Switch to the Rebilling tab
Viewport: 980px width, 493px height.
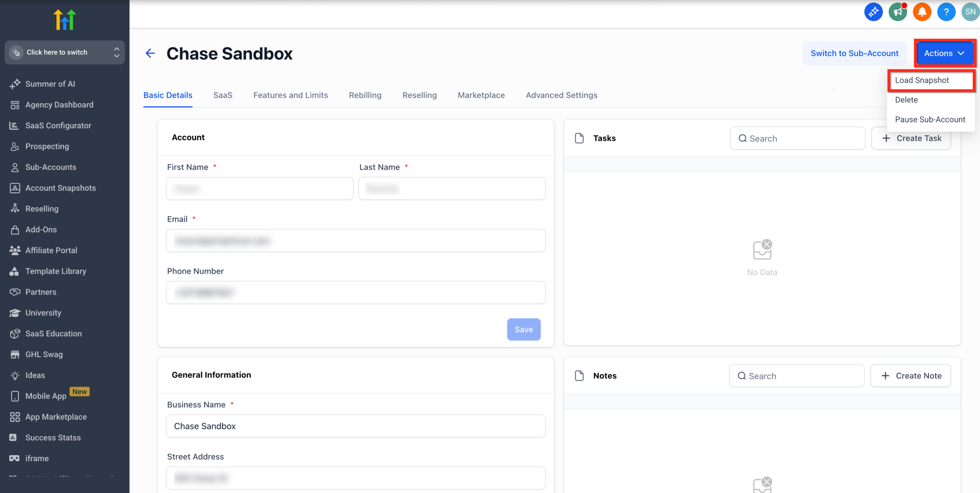[x=365, y=95]
